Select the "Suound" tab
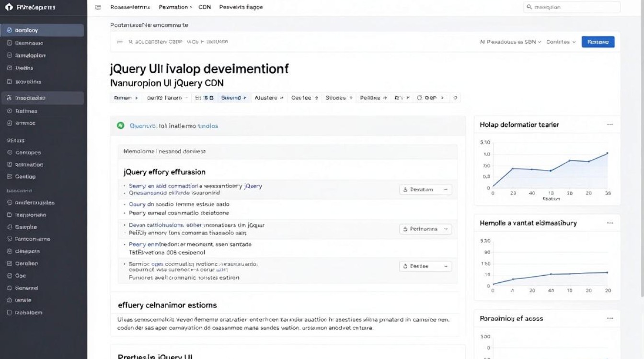 [234, 98]
